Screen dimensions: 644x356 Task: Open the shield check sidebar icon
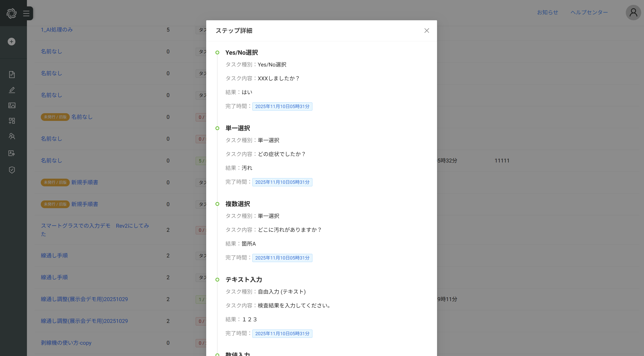click(x=12, y=170)
